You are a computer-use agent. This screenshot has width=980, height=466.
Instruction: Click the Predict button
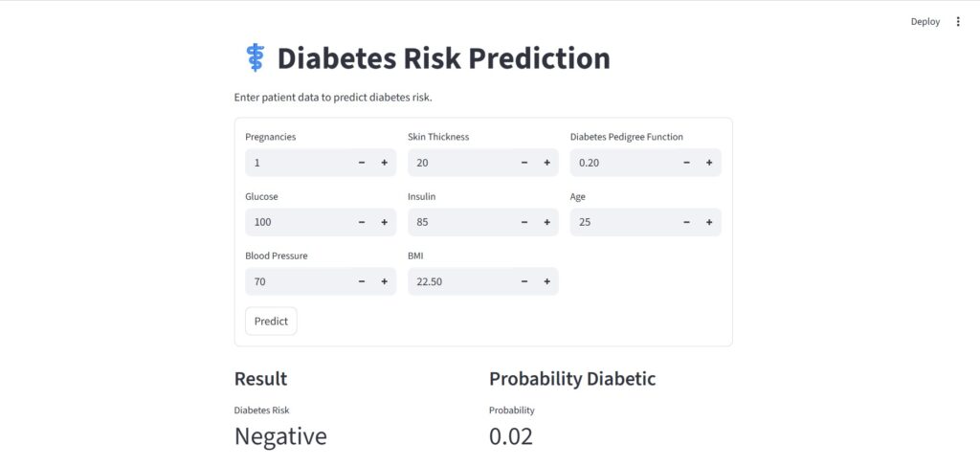271,322
